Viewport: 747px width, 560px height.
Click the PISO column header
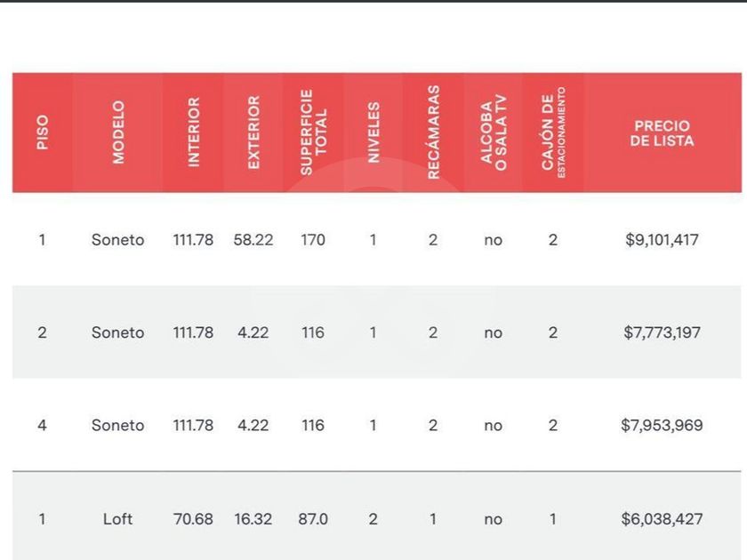click(x=43, y=132)
